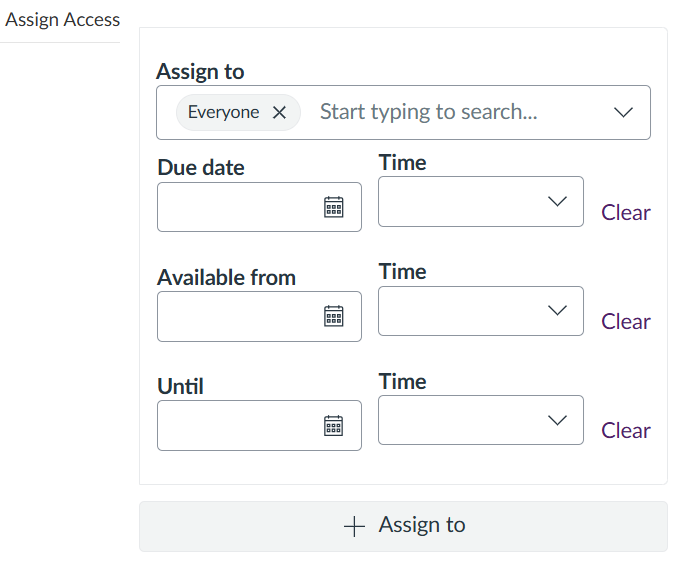Open the Due date Time dropdown
Screen dimensions: 699x567
(x=481, y=201)
